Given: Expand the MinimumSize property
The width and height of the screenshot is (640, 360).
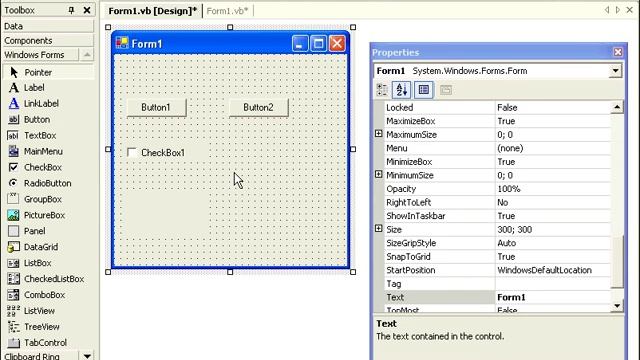Looking at the screenshot, I should (x=378, y=175).
